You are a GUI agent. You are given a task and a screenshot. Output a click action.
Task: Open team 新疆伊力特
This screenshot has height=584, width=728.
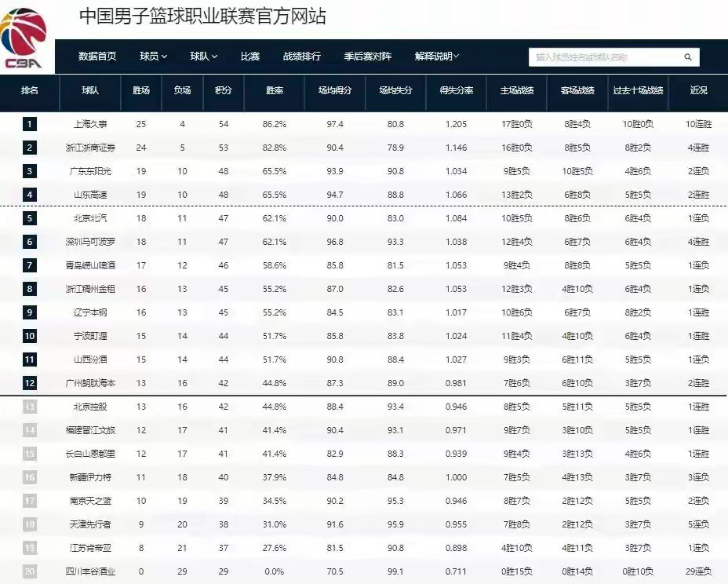tap(90, 477)
